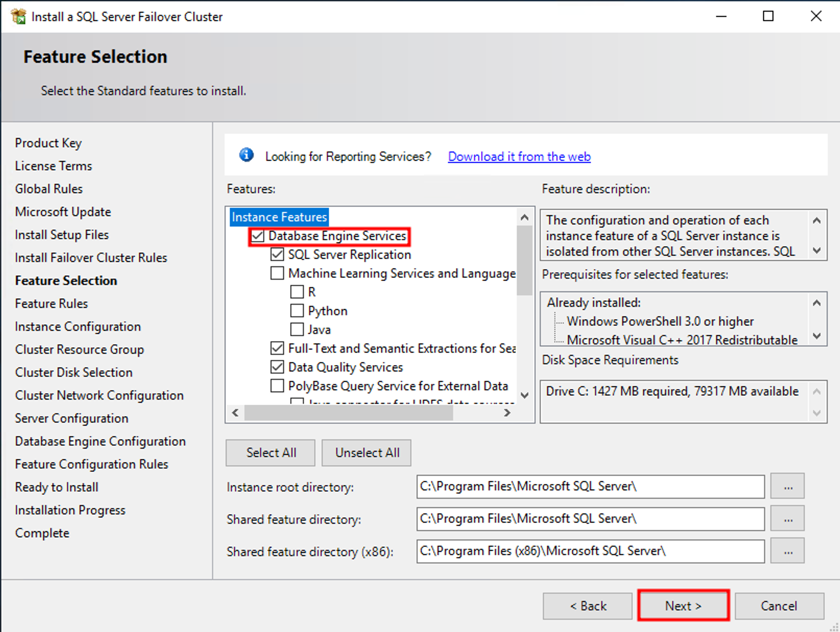This screenshot has width=840, height=632.
Task: Click down arrow in Prerequisites box
Action: tap(817, 336)
